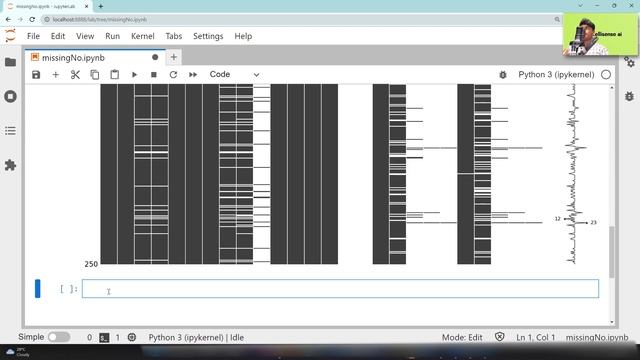Click the kernel status circle indicator
The width and height of the screenshot is (640, 360).
(x=606, y=75)
